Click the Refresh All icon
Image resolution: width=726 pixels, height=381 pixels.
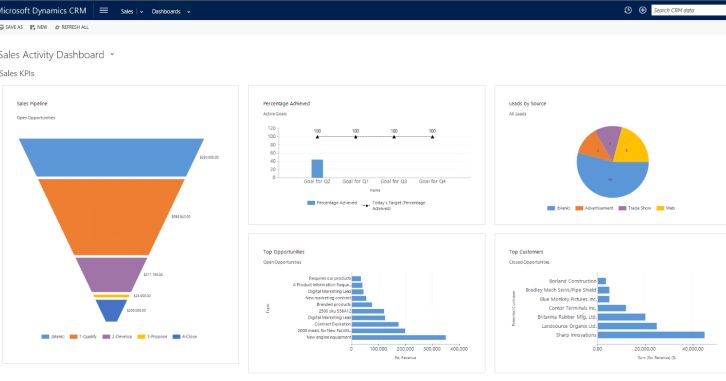(x=57, y=27)
